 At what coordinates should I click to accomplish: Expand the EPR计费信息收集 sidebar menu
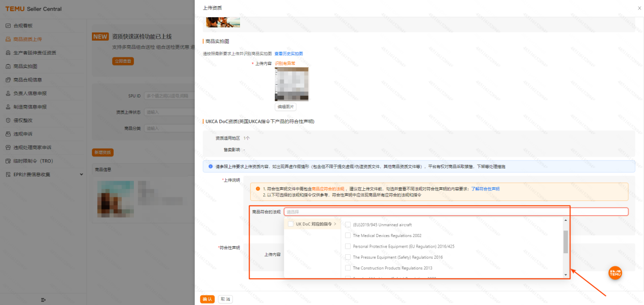pyautogui.click(x=81, y=175)
